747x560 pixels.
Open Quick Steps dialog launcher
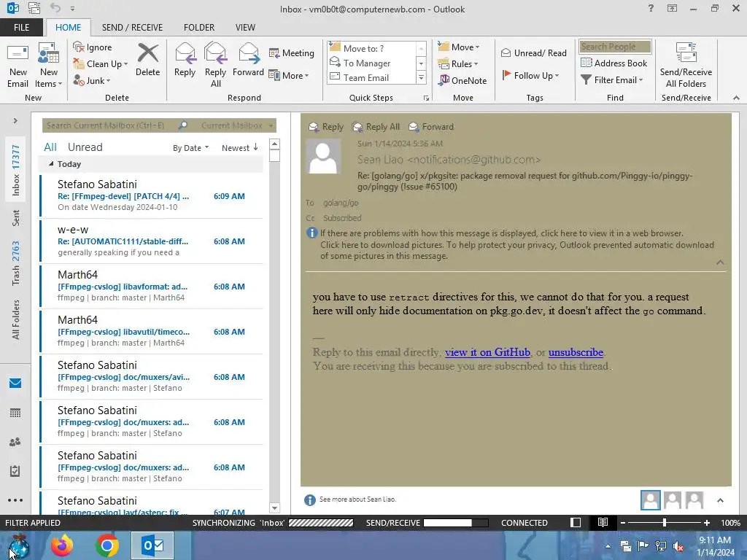(x=426, y=98)
